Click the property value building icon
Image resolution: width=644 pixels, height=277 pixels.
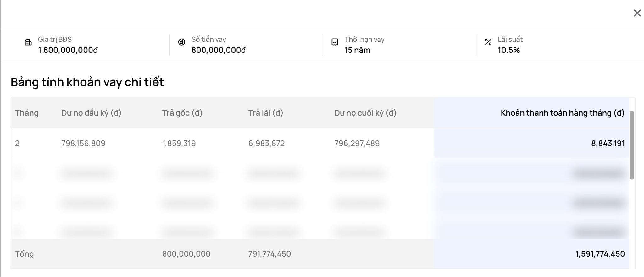[28, 42]
